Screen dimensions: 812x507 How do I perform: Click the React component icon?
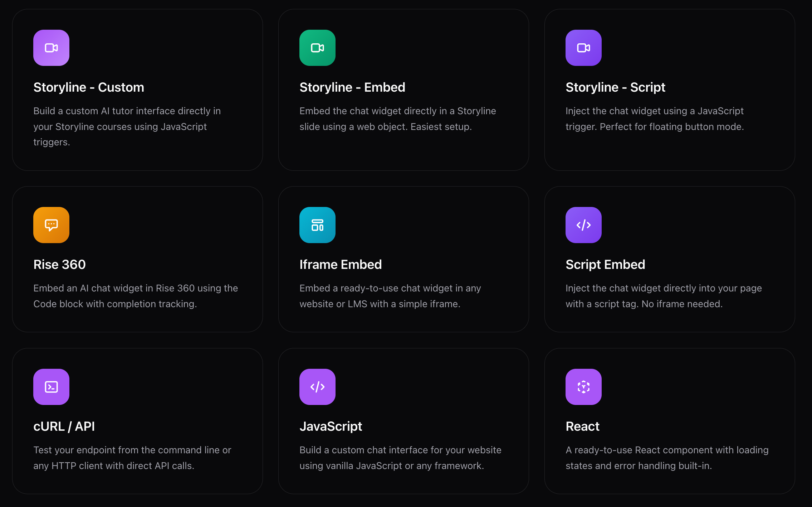click(583, 387)
